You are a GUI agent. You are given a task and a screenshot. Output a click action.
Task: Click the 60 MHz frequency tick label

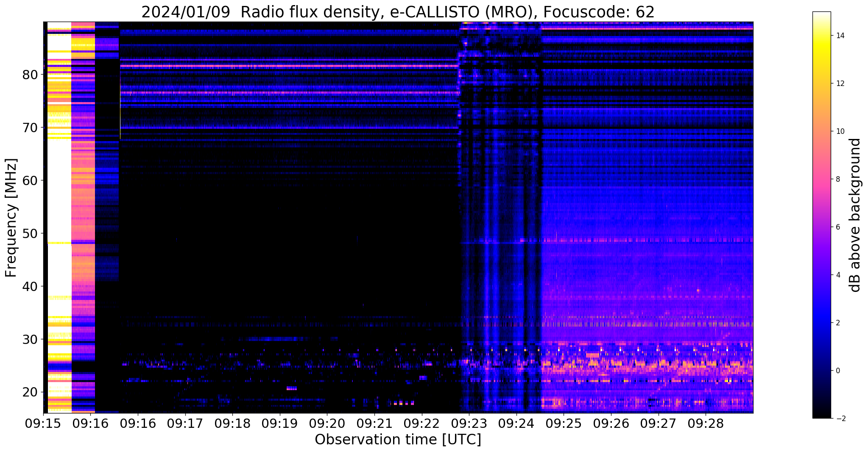[30, 180]
